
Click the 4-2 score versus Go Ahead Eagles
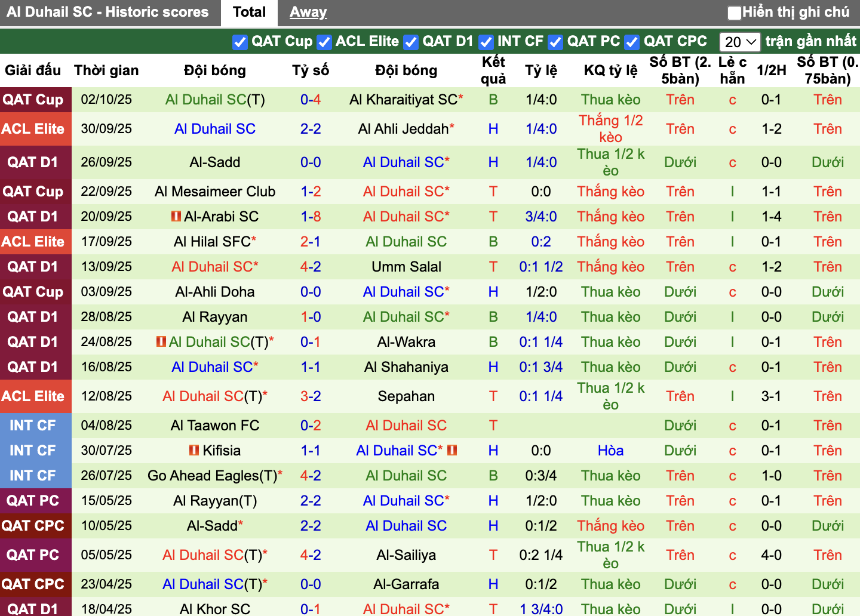[x=311, y=476]
